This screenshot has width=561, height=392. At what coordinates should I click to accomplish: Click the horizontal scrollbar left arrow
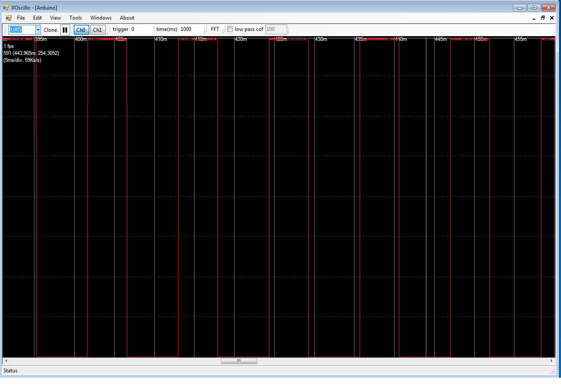point(6,361)
